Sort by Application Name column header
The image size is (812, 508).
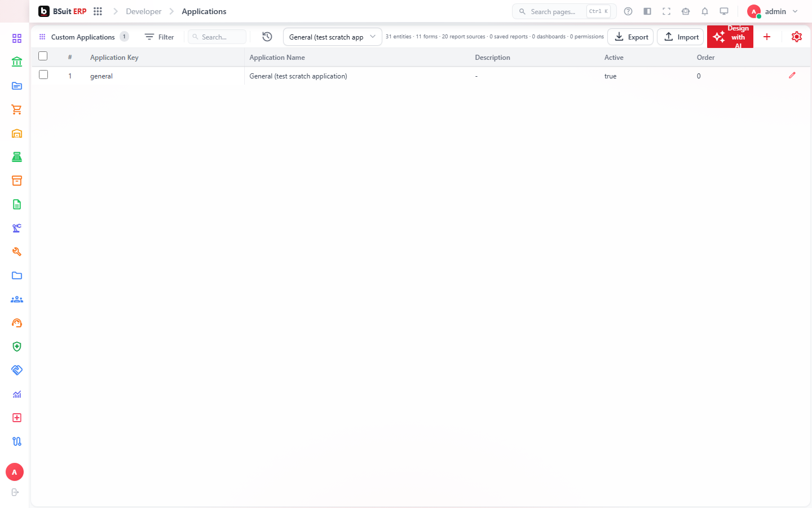coord(277,58)
